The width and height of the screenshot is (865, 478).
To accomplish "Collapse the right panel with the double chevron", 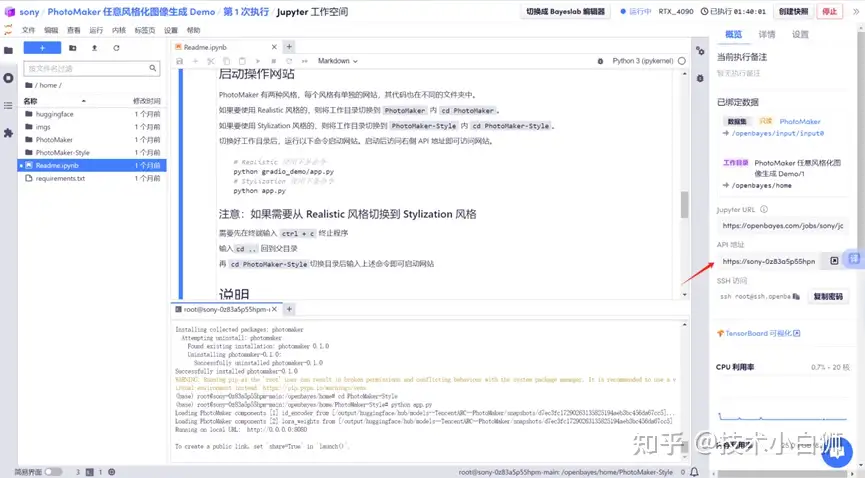I will point(856,12).
